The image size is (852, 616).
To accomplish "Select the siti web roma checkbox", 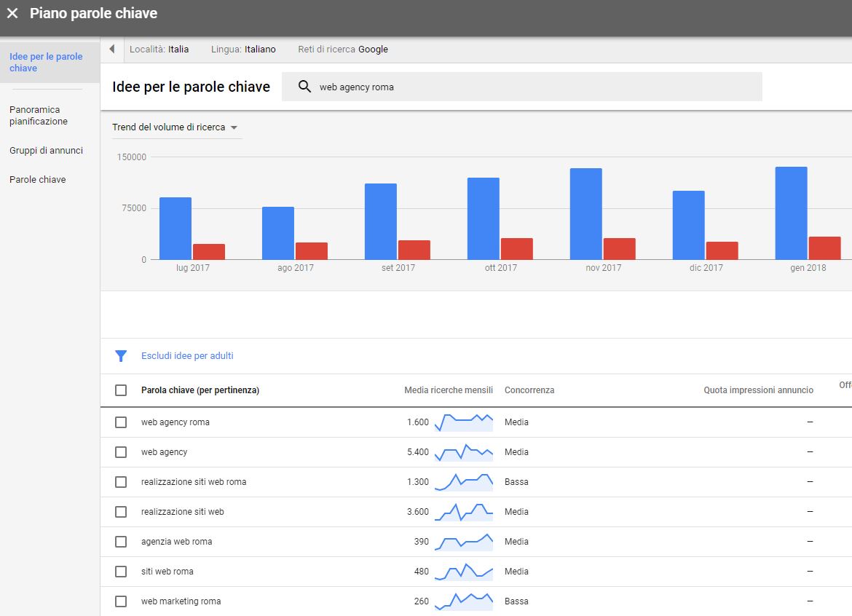I will click(x=121, y=572).
